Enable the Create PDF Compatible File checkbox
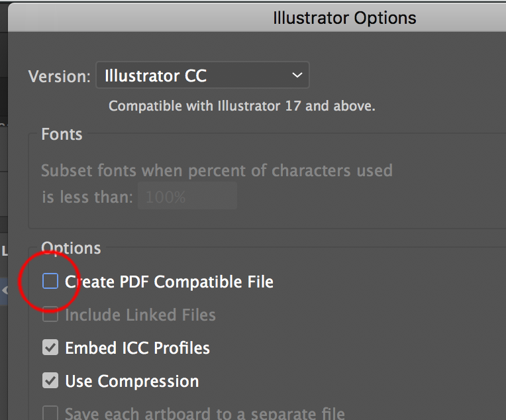Image resolution: width=506 pixels, height=420 pixels. [50, 282]
